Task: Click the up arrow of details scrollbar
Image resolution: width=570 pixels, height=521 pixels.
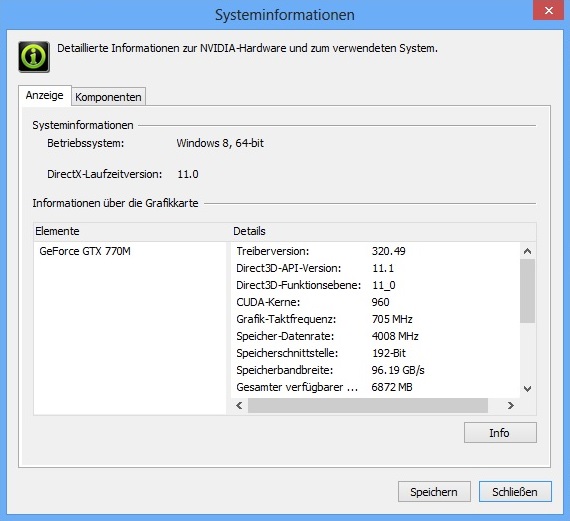Action: point(527,251)
